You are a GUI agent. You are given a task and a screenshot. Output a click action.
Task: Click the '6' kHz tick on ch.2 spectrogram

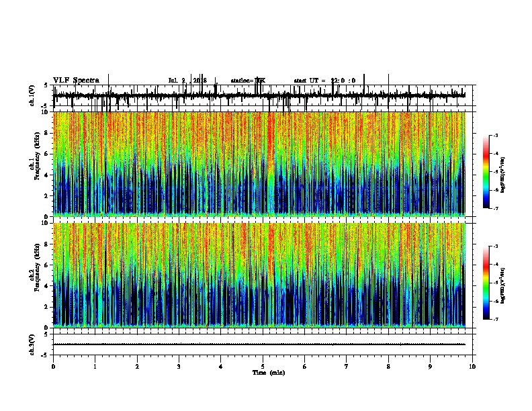pos(47,265)
